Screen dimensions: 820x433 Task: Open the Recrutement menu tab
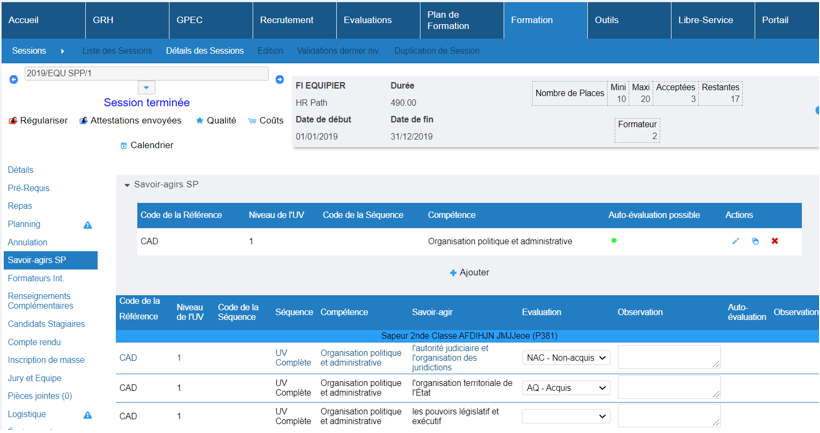click(x=286, y=20)
